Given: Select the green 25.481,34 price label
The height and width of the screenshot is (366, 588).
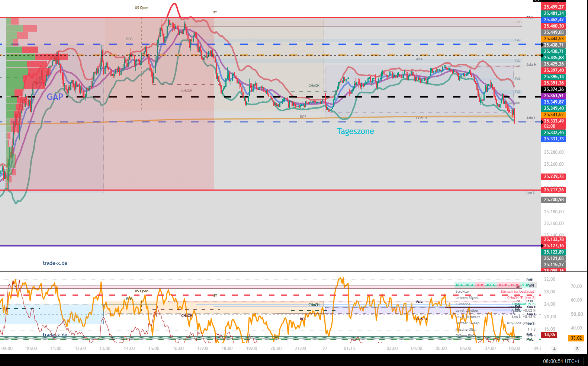Looking at the screenshot, I should 554,13.
